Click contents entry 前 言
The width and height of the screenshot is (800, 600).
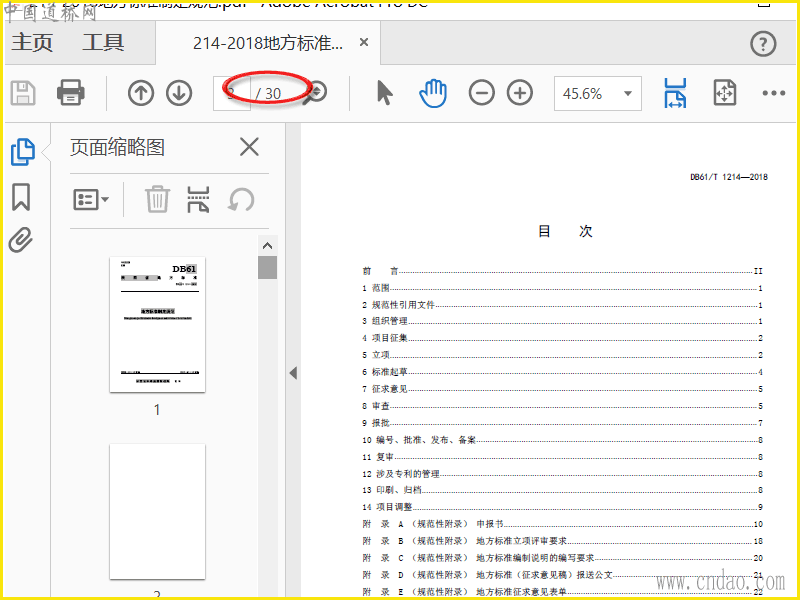(562, 271)
